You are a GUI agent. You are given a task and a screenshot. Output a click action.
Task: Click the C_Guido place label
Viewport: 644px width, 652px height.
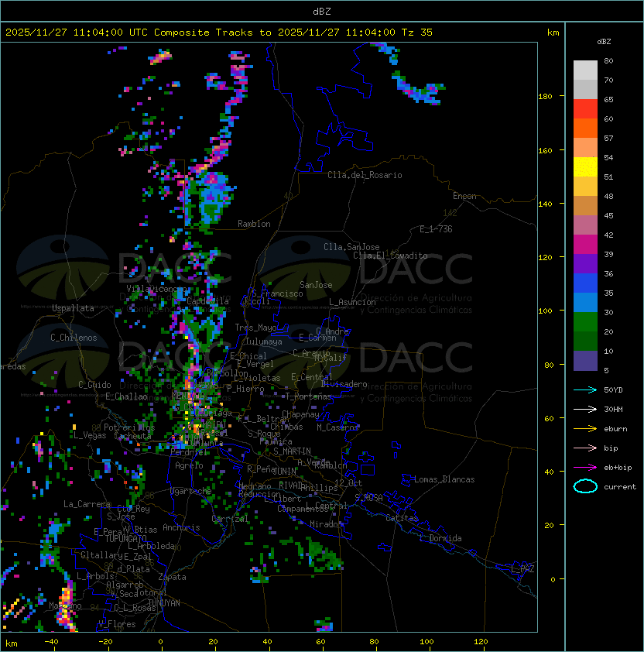(94, 385)
